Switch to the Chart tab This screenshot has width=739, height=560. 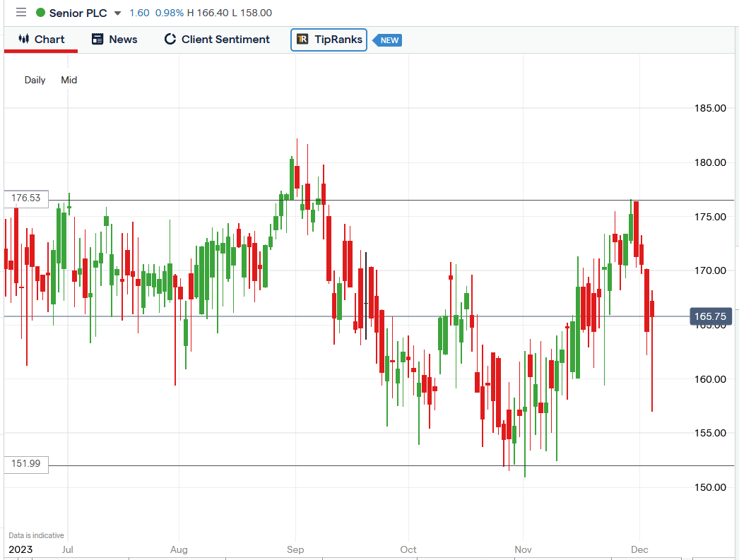click(41, 40)
